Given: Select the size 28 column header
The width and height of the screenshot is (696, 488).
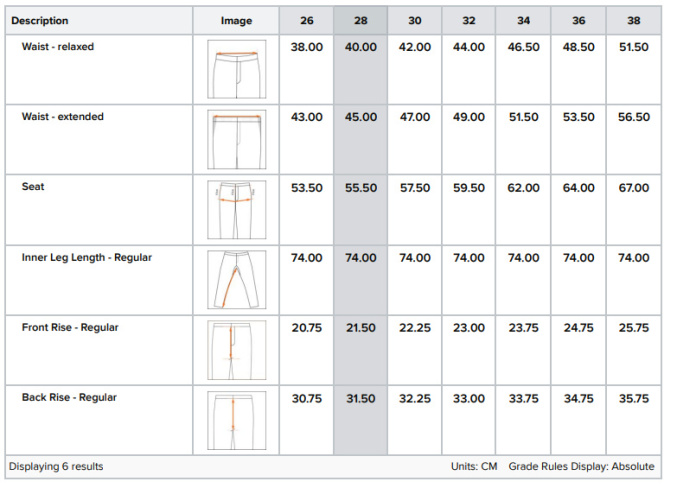Looking at the screenshot, I should [360, 20].
